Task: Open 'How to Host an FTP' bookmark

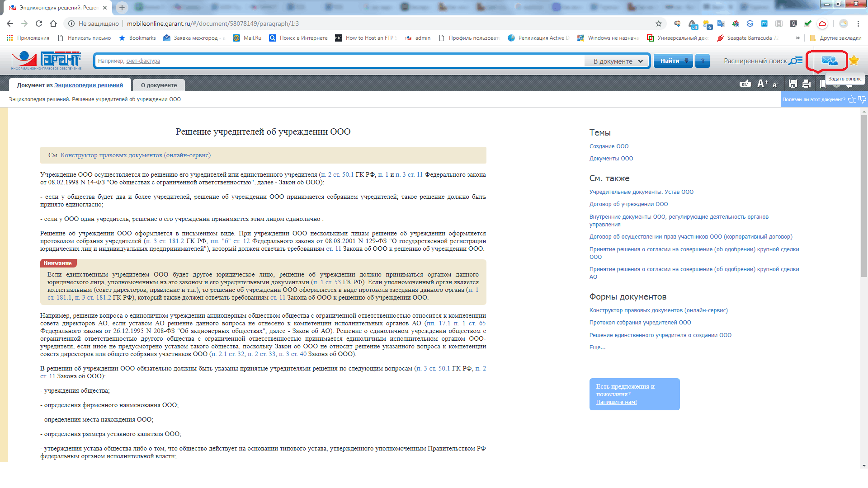Action: (366, 38)
